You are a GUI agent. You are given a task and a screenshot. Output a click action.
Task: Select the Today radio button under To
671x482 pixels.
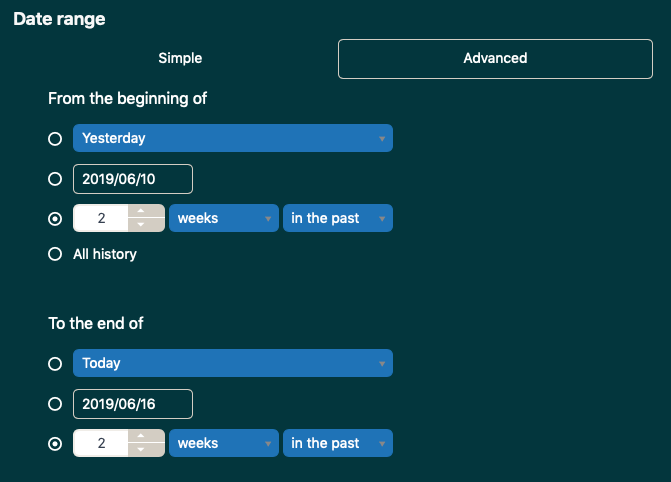coord(55,363)
